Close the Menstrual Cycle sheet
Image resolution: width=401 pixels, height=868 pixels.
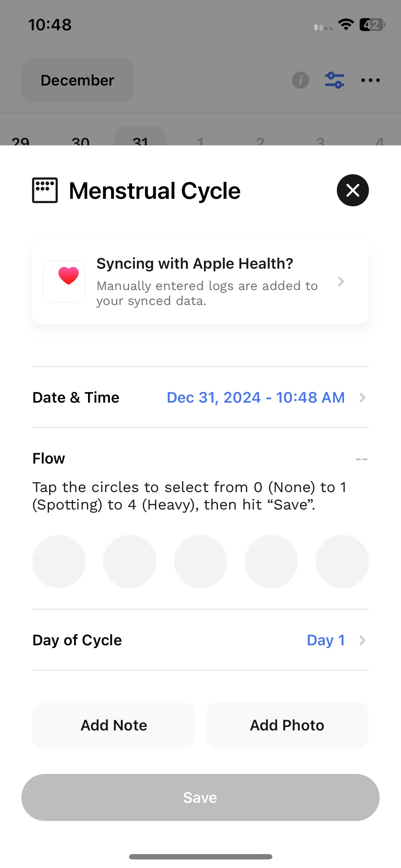pos(353,190)
